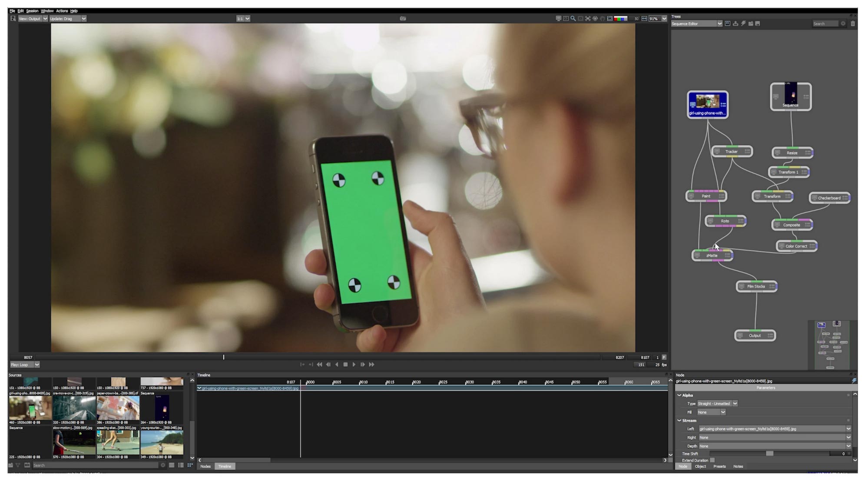Click the Trees search field
This screenshot has height=482, width=868.
coord(825,24)
